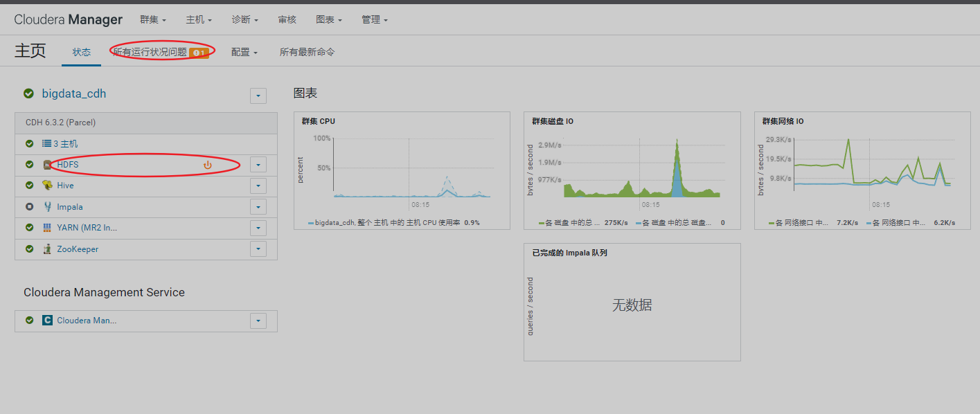Expand the bigdata_cdh cluster actions dropdown
Viewport: 980px width, 414px height.
click(258, 96)
